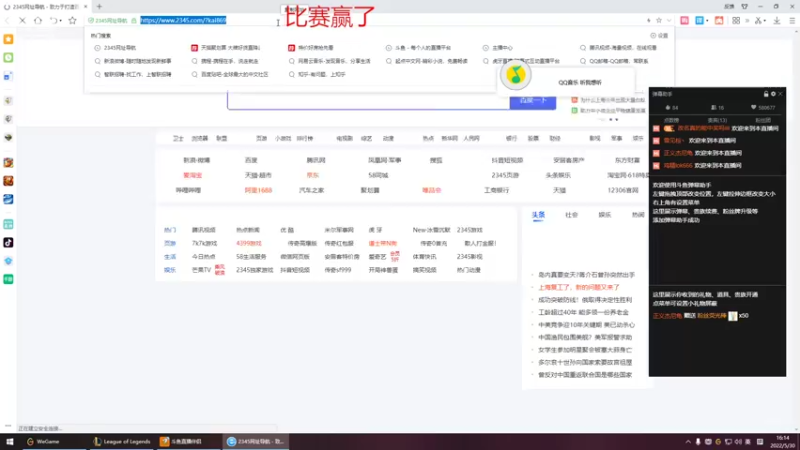Open the scissors screenshot tool
Image resolution: width=800 pixels, height=450 pixels.
[758, 21]
